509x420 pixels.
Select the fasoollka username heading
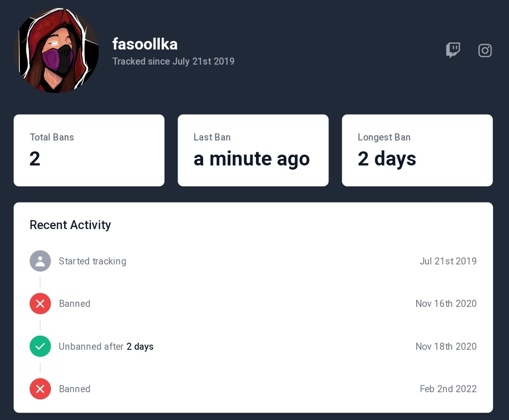[145, 44]
